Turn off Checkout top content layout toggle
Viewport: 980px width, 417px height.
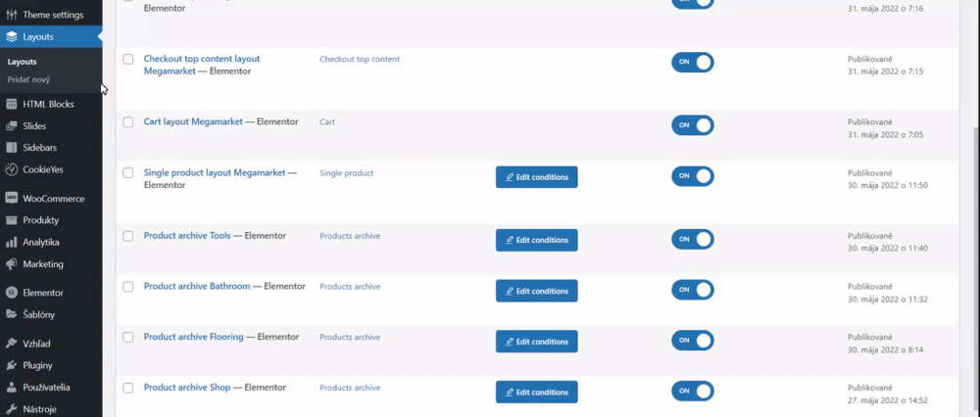[x=693, y=63]
